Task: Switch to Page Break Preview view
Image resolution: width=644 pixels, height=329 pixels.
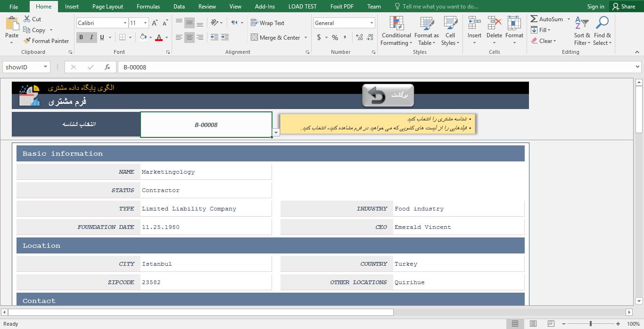Action: (551, 324)
